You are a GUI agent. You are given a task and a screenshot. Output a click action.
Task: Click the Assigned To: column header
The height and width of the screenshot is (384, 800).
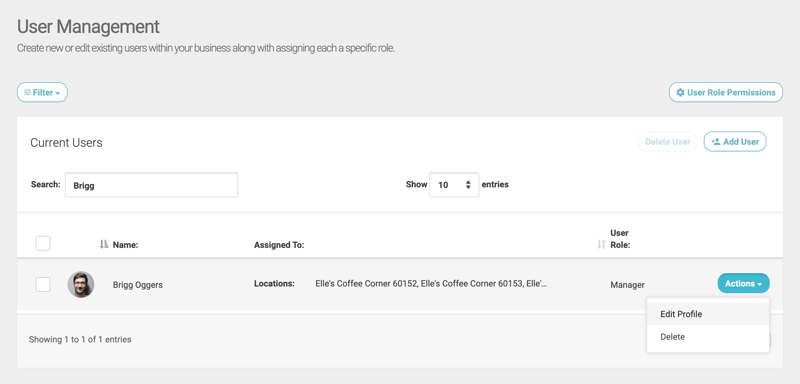point(279,245)
